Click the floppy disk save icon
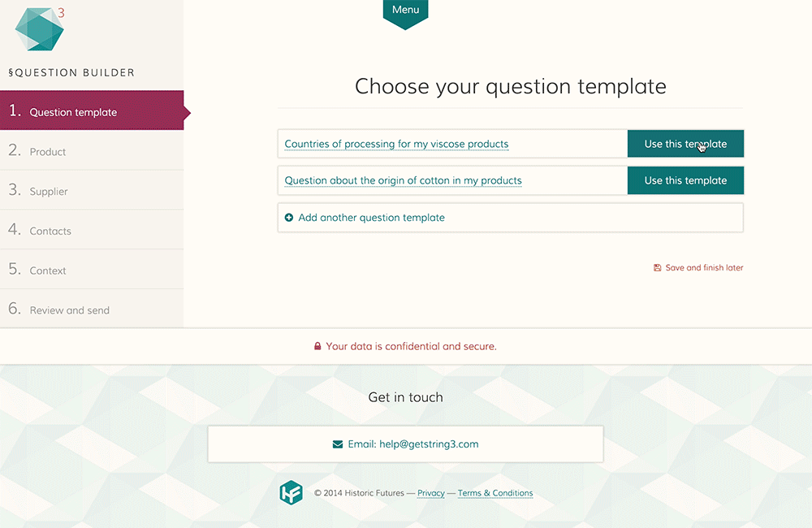 tap(657, 268)
